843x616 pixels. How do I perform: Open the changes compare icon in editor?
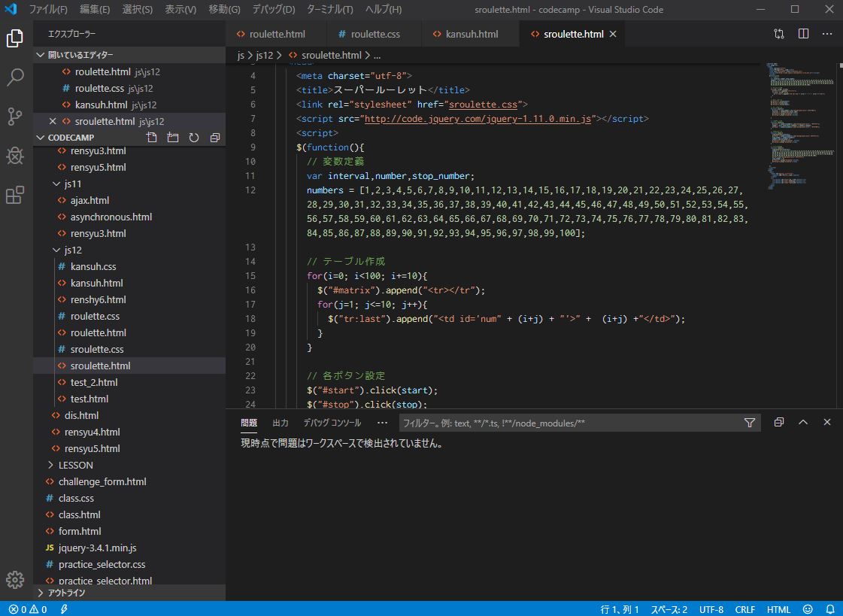[x=779, y=34]
